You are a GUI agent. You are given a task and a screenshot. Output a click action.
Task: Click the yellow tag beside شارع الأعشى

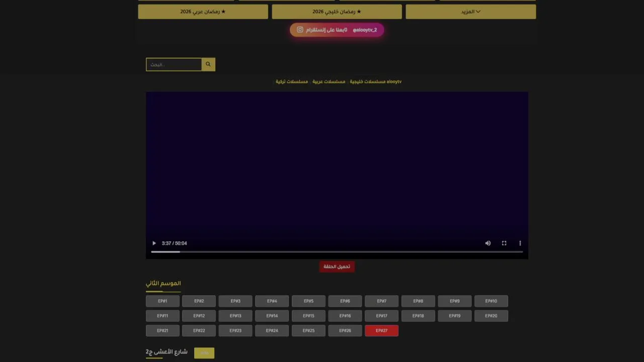click(x=204, y=353)
